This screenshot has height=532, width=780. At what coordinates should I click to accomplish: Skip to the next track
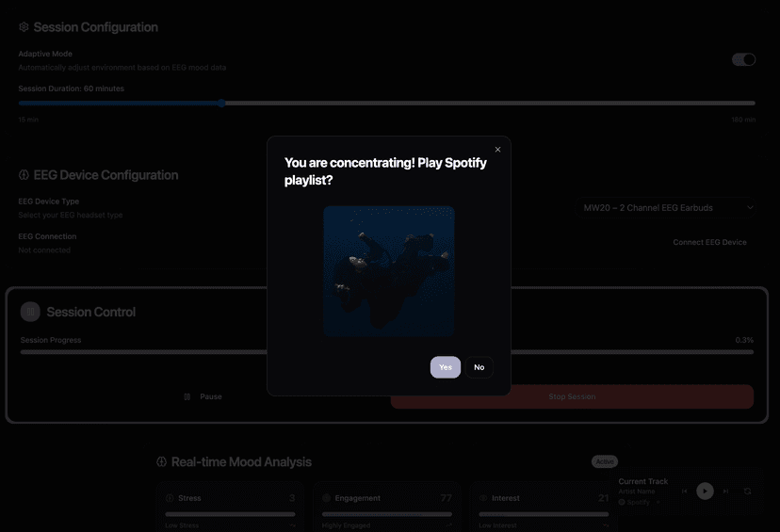pos(726,491)
